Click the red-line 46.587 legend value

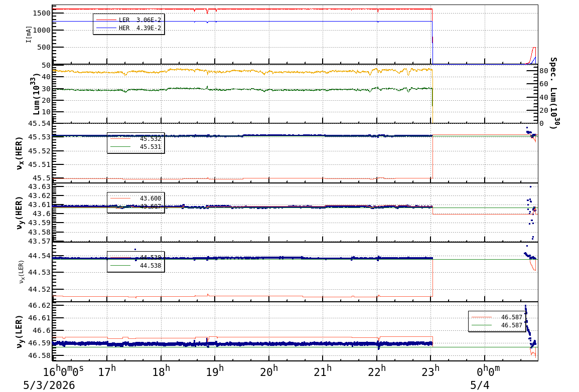(511, 317)
